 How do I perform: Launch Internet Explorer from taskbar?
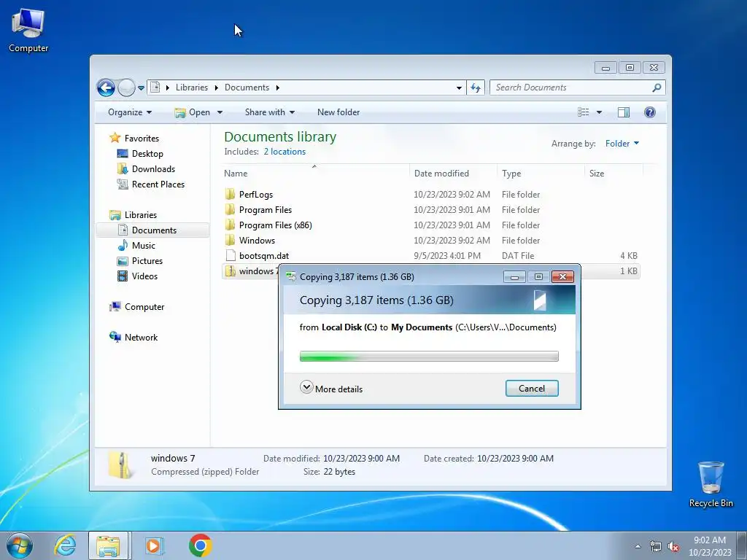coord(65,545)
